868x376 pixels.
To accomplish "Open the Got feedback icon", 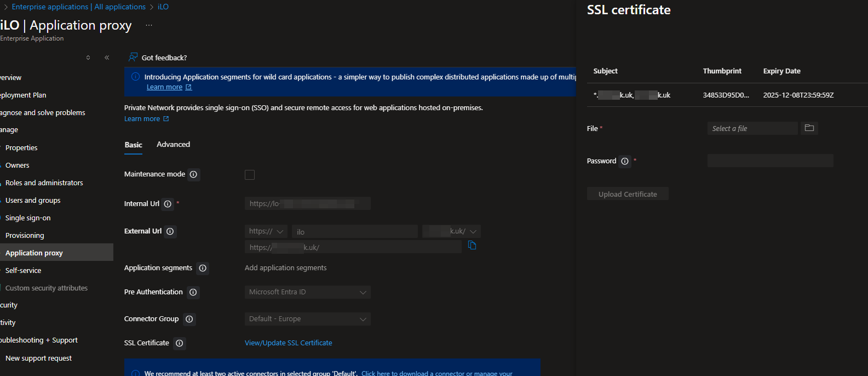I will click(133, 57).
